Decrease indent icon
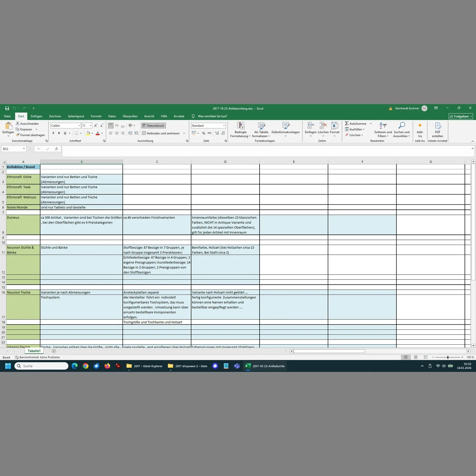Screen dimensions: 476x476 130,133
